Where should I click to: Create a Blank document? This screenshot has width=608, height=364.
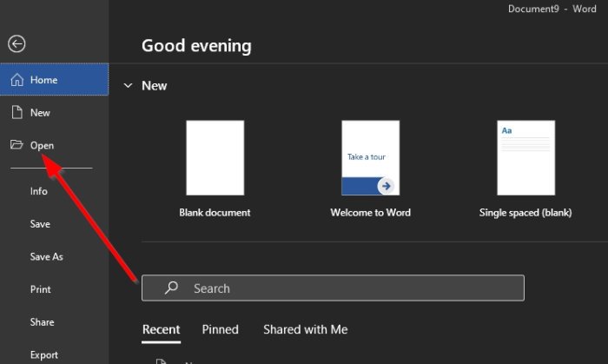pyautogui.click(x=215, y=158)
